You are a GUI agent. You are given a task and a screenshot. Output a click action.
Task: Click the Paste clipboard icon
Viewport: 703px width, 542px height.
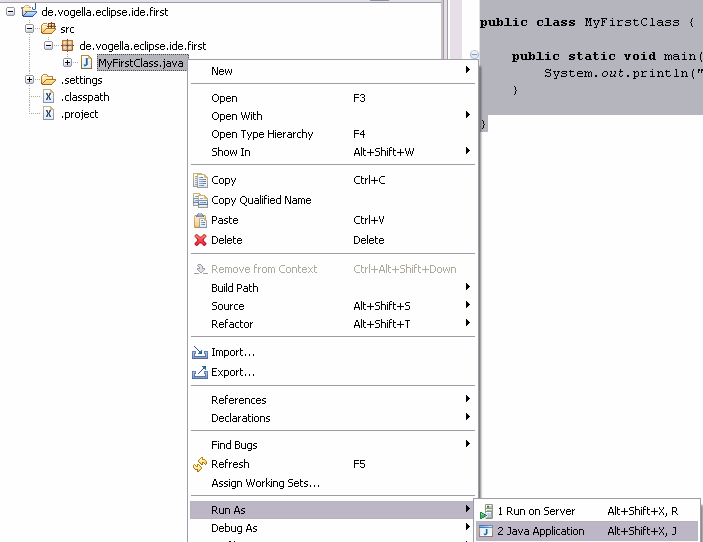199,220
